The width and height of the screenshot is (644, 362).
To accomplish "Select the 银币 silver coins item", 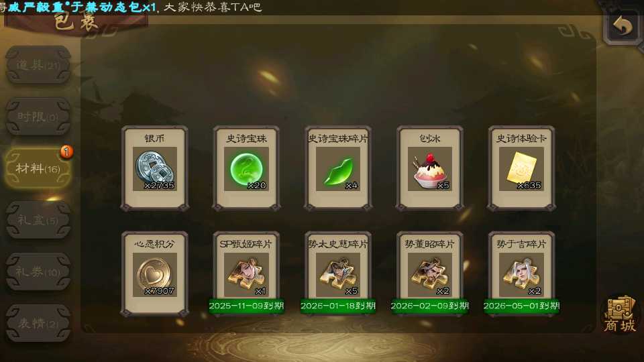I will [x=155, y=168].
